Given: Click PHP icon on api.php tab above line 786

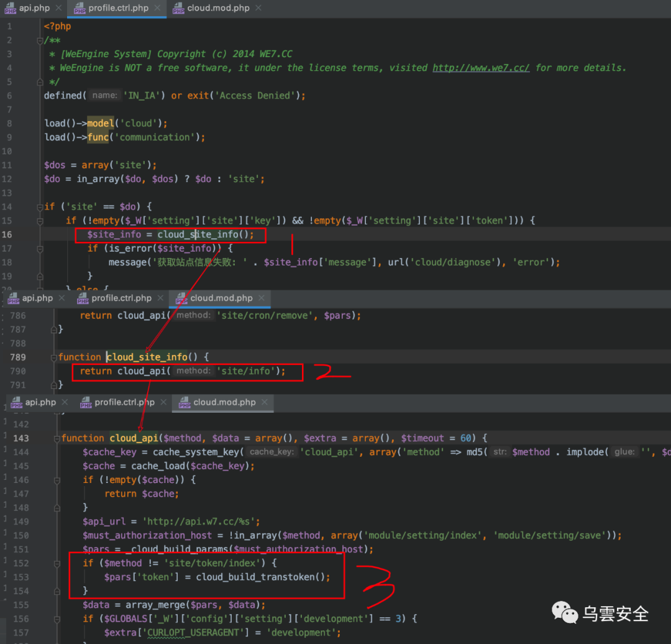Looking at the screenshot, I should click(13, 298).
